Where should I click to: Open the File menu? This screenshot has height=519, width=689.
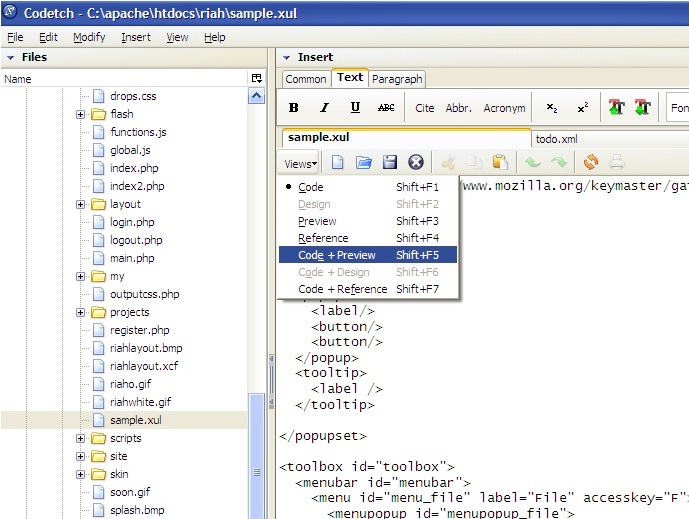click(x=15, y=37)
